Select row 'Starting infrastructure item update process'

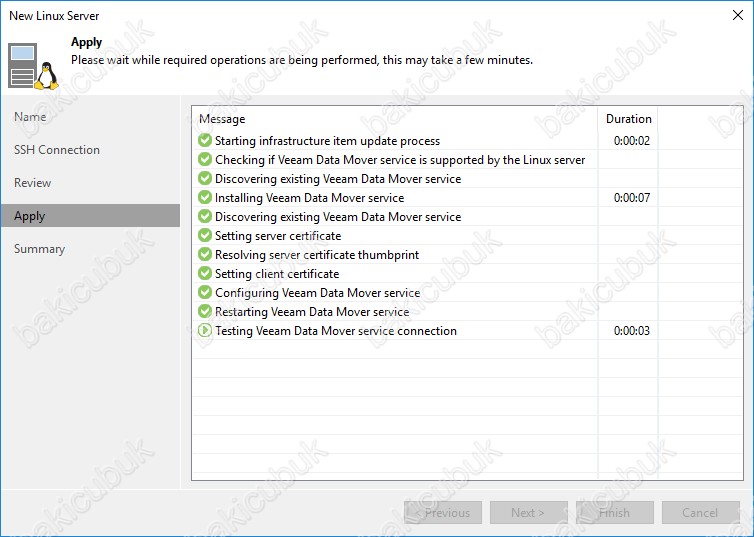(467, 140)
